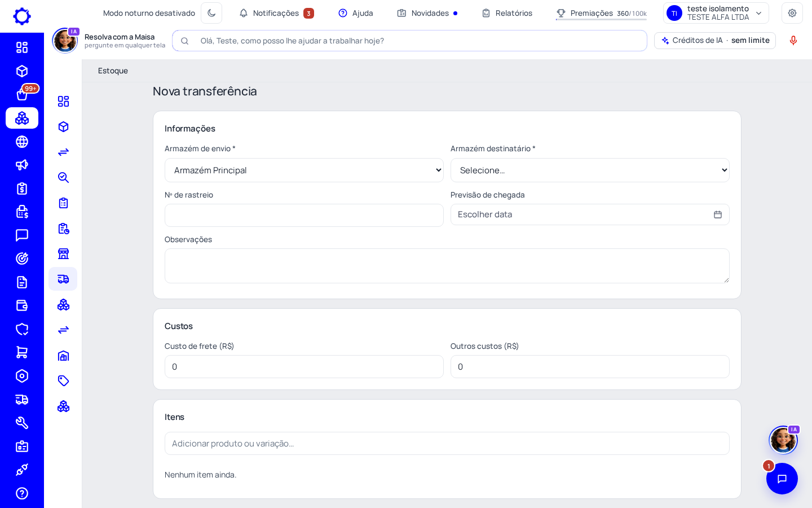Click the red microphone icon
Image resolution: width=812 pixels, height=508 pixels.
(x=793, y=41)
